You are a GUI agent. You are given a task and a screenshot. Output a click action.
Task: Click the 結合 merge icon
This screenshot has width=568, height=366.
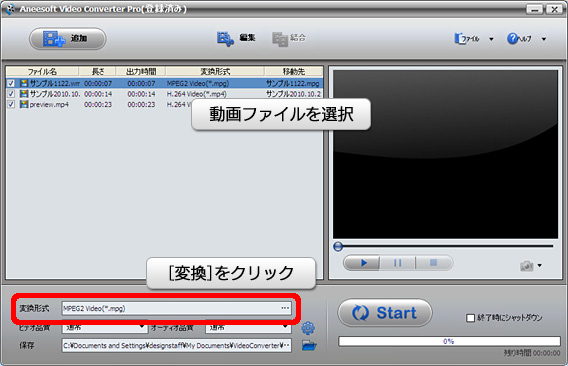pos(280,39)
